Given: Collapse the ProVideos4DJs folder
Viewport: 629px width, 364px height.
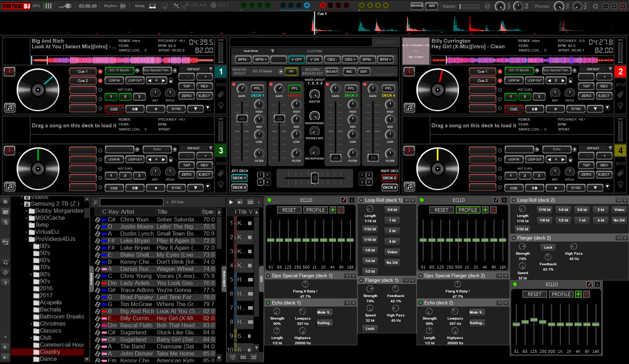Looking at the screenshot, I should [x=26, y=239].
